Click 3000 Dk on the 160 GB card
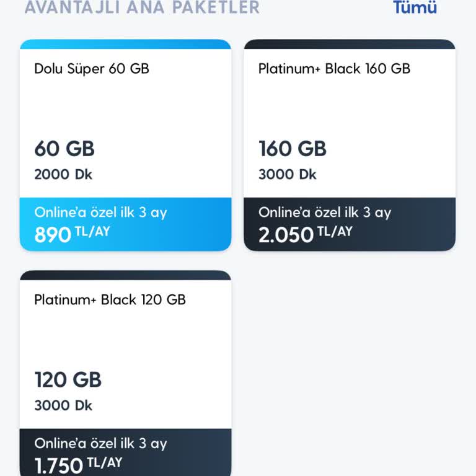 [288, 175]
